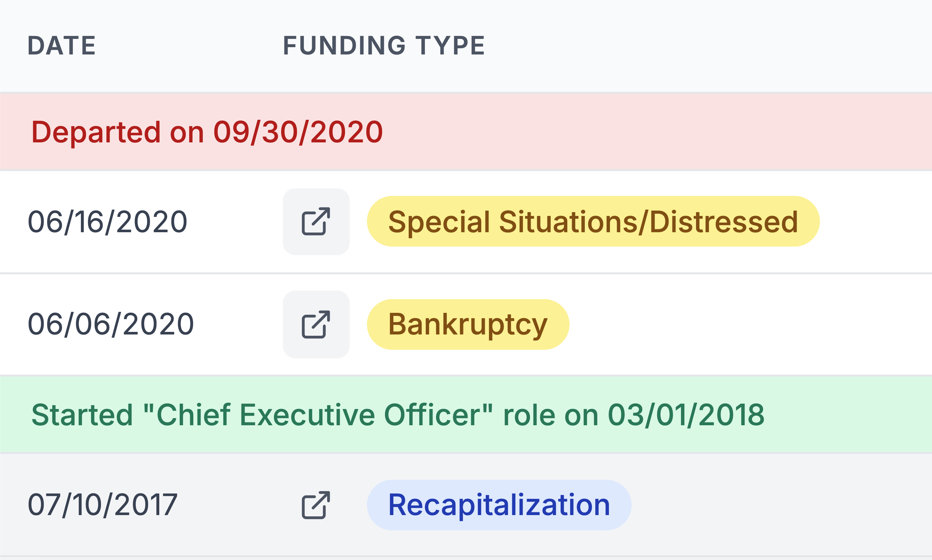The image size is (932, 560).
Task: Open external link icon for 06/16/2020 funding
Action: (316, 221)
